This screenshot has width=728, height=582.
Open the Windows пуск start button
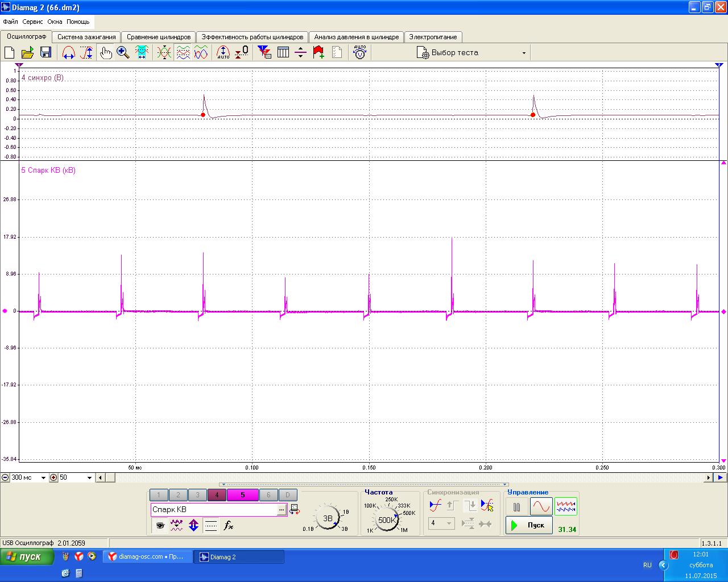click(x=27, y=557)
